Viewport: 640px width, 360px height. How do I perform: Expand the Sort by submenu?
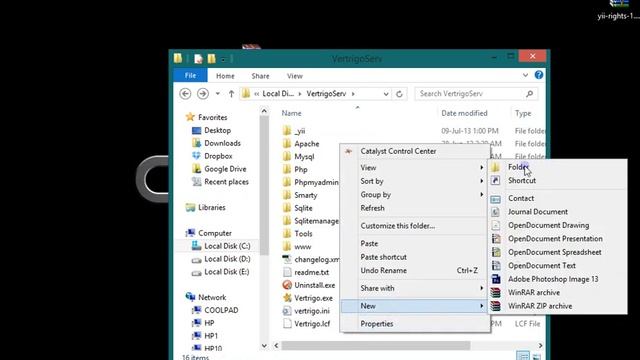[415, 181]
